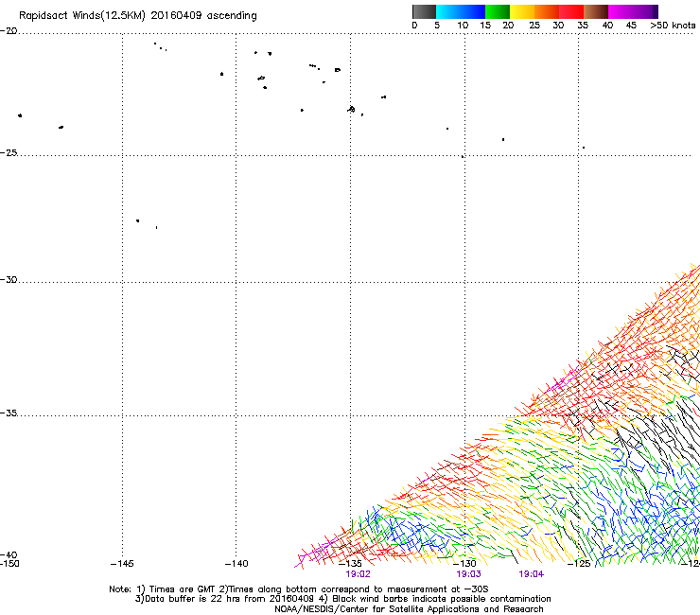
Task: Click the -140 longitude axis label
Action: (236, 564)
